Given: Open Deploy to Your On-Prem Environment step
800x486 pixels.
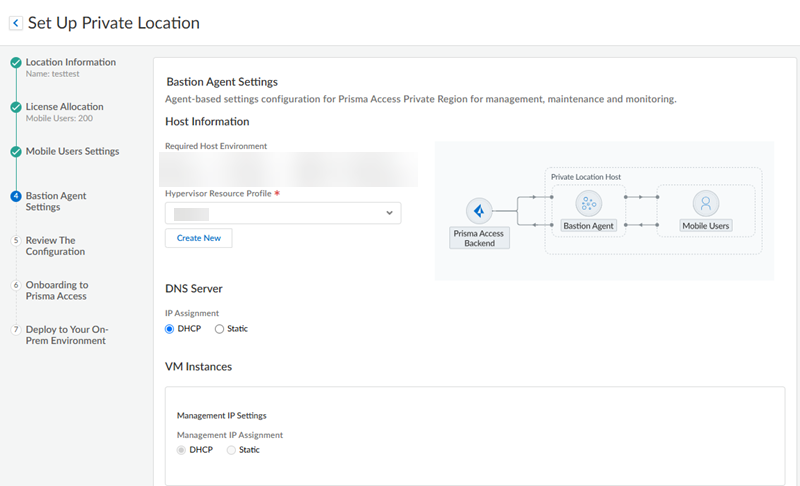Looking at the screenshot, I should click(x=66, y=334).
